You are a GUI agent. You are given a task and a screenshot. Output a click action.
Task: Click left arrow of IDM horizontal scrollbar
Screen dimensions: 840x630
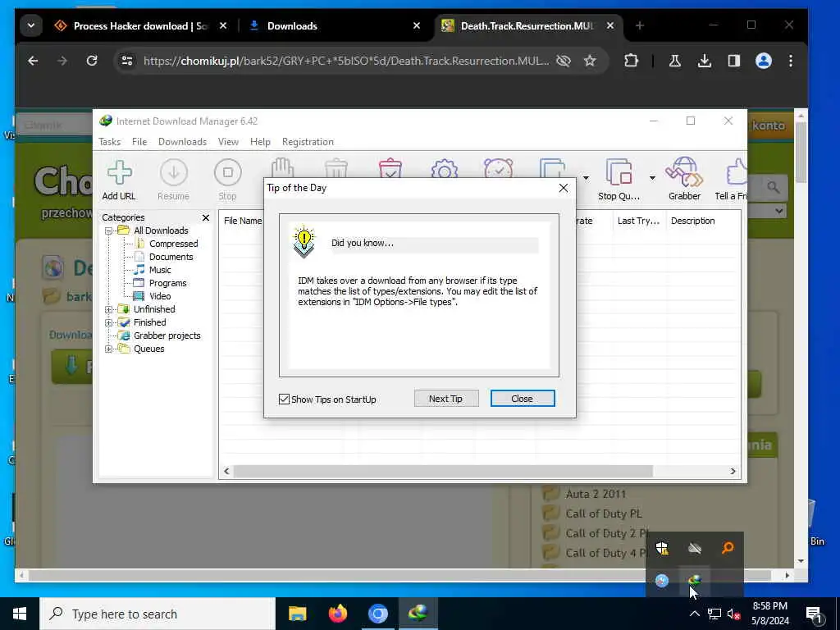pos(226,471)
